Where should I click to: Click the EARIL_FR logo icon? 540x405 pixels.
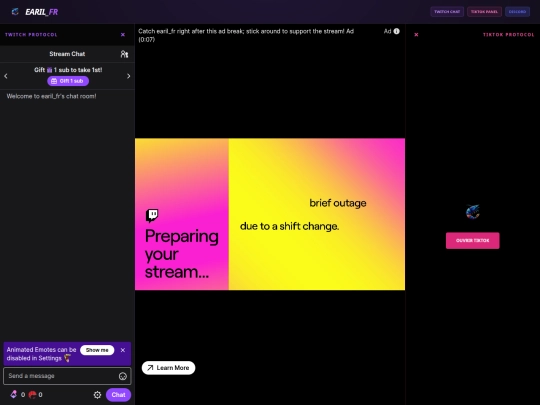click(x=15, y=12)
